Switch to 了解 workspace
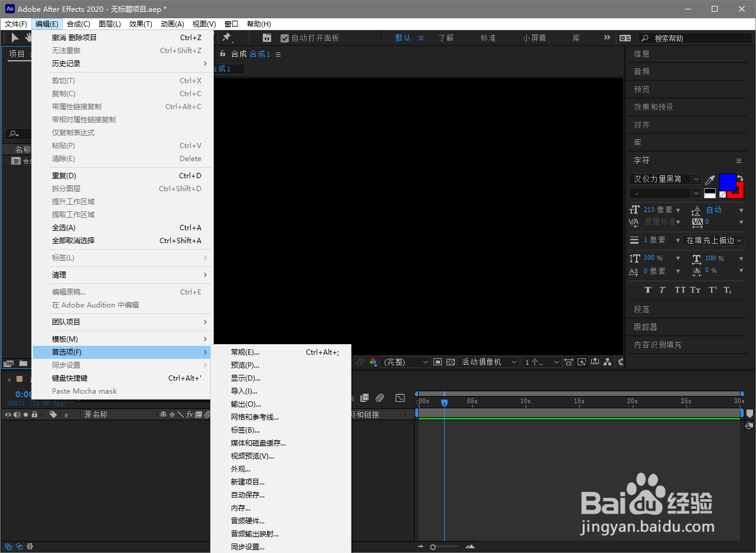This screenshot has height=553, width=756. (x=446, y=38)
